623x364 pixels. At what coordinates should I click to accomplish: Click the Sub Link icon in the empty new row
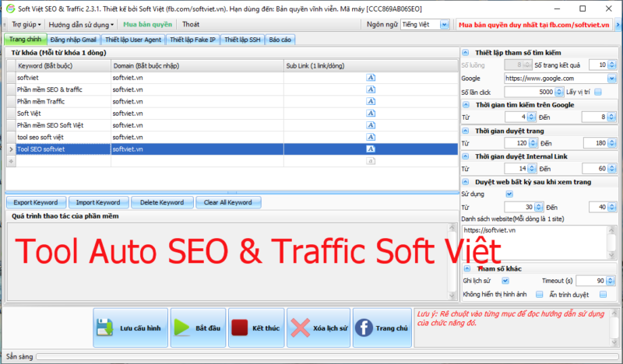coord(371,161)
